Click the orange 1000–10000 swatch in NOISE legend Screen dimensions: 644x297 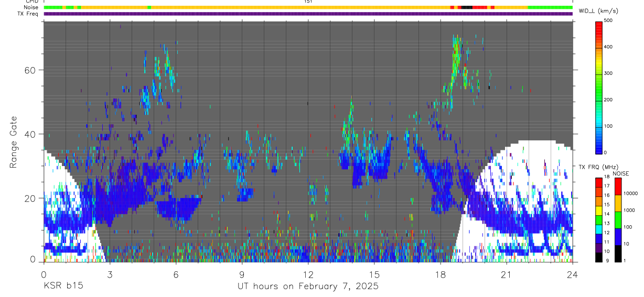point(618,203)
